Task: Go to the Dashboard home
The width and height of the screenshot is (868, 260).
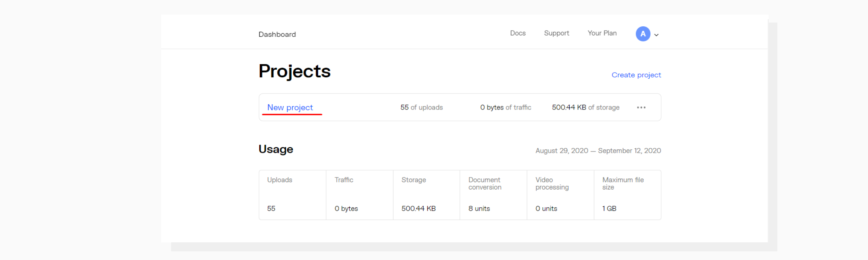Action: (277, 34)
